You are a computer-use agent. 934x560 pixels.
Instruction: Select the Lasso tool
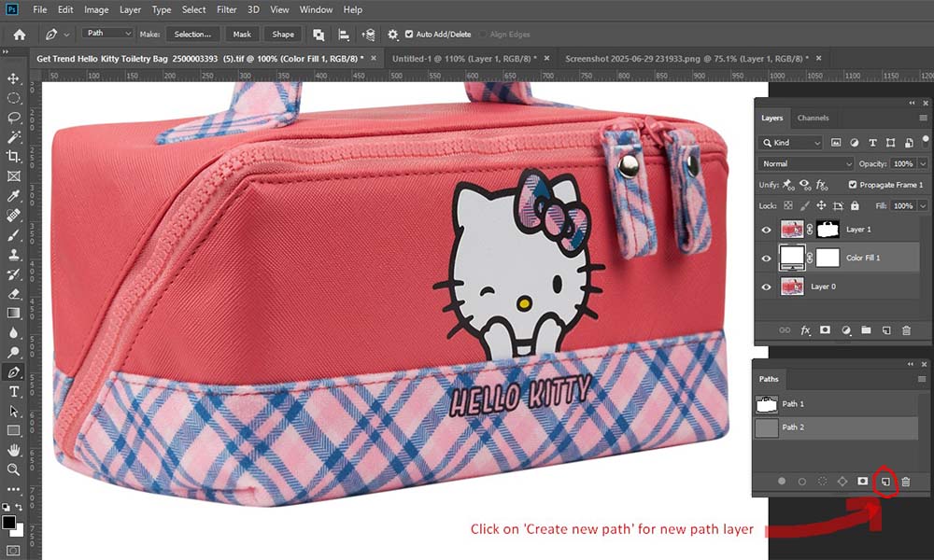(13, 118)
